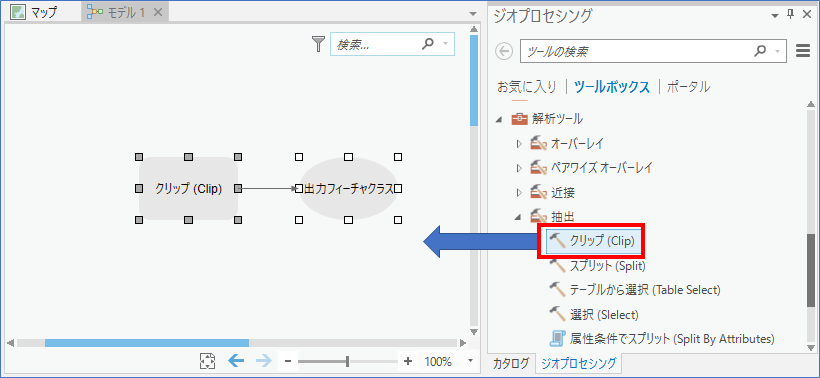Screen dimensions: 820x378
Task: Collapse the 抽出 toolset
Action: pyautogui.click(x=519, y=216)
